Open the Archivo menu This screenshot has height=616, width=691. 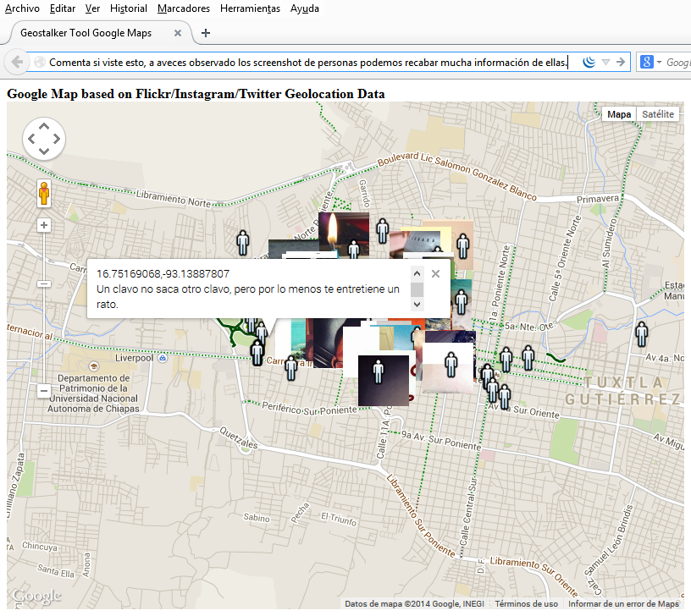point(22,8)
